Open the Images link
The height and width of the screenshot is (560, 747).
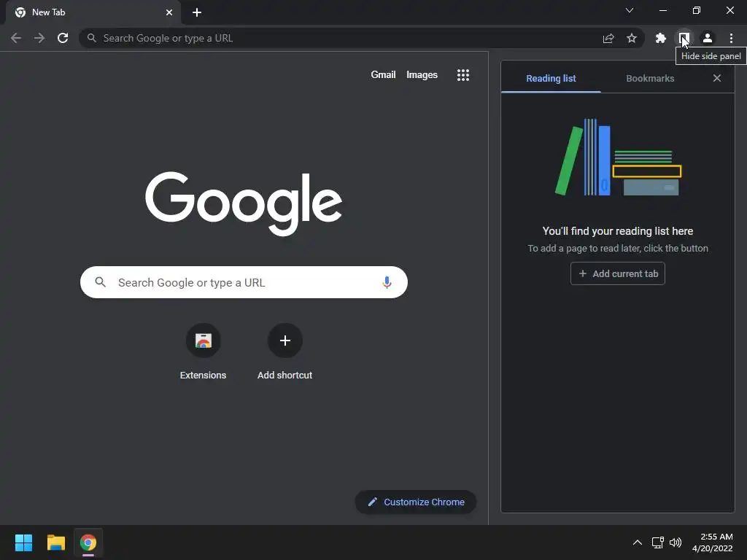(x=422, y=75)
